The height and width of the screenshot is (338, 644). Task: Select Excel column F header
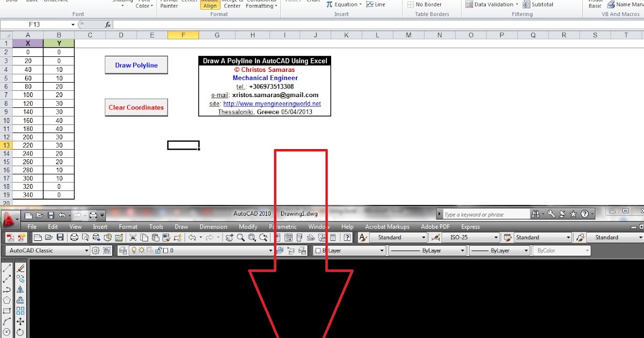point(184,35)
